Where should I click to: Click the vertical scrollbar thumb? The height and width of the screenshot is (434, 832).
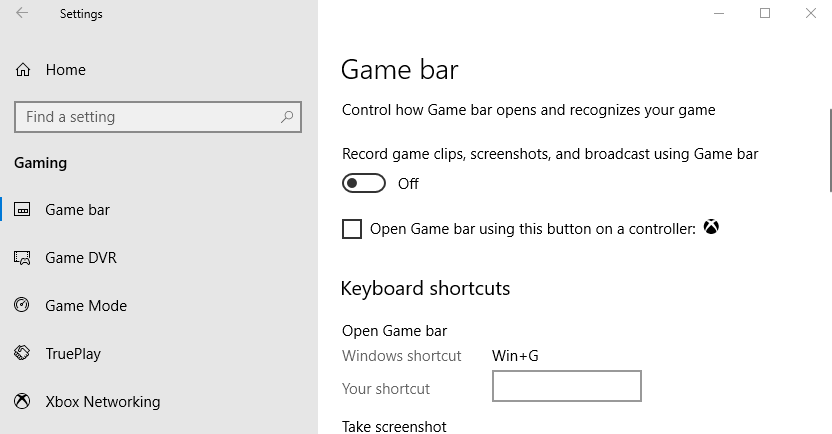coord(829,150)
